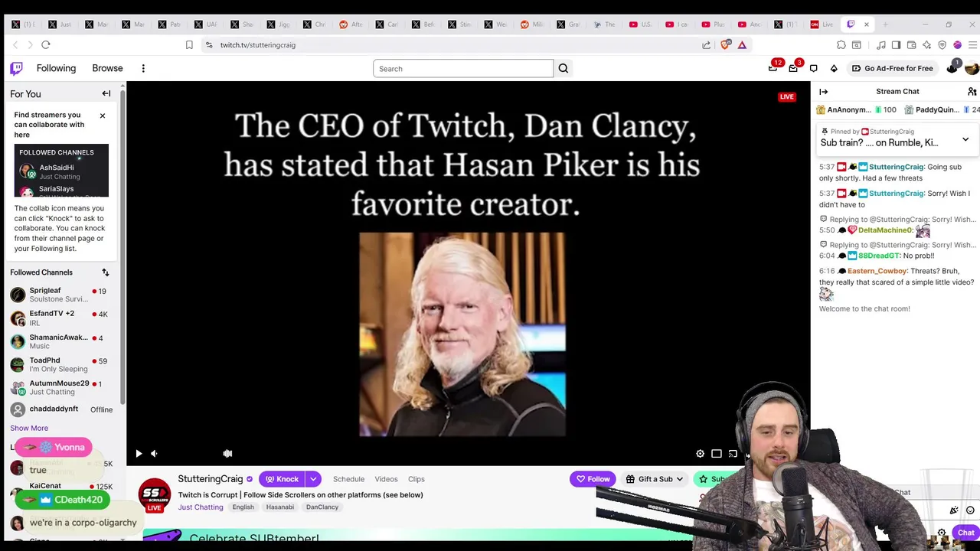Click the Get Bits diamond icon
The image size is (980, 551).
coord(834,68)
